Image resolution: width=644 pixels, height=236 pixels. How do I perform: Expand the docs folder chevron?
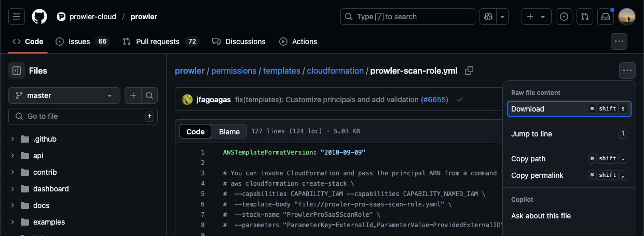(x=12, y=205)
